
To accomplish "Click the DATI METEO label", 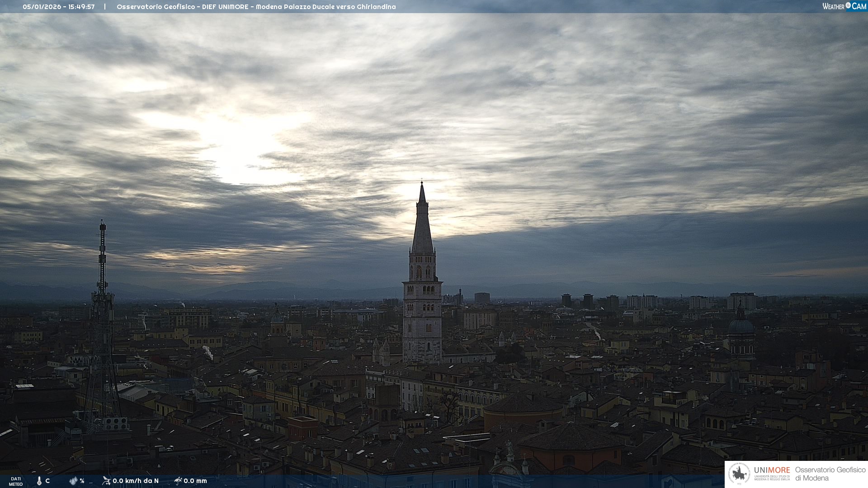I will (x=16, y=481).
